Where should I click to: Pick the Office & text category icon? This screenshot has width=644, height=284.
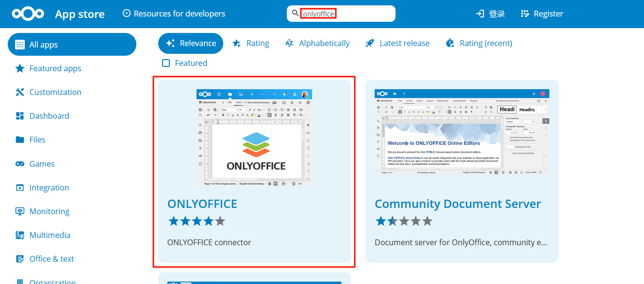click(x=20, y=259)
